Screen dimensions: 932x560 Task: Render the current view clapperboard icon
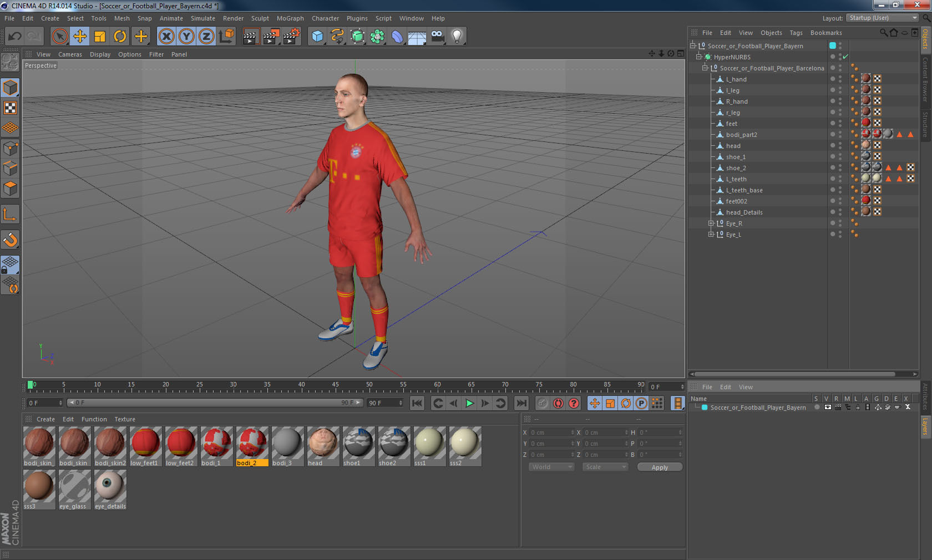coord(251,37)
